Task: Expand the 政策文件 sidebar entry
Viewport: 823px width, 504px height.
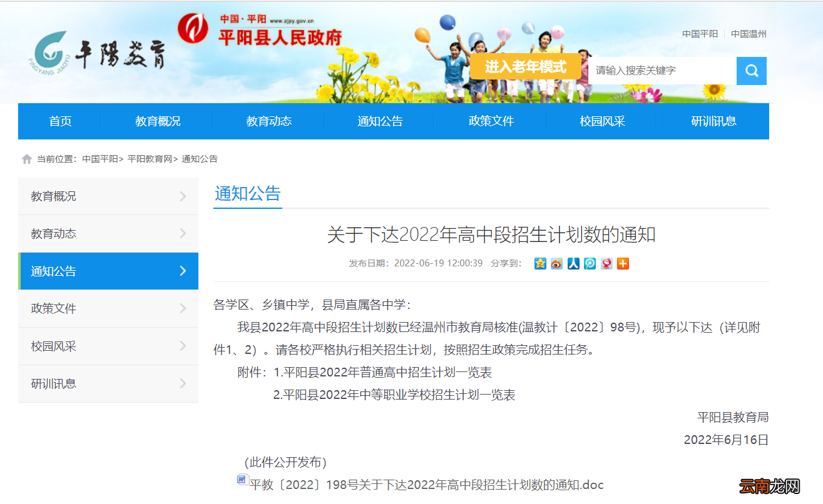Action: [108, 308]
